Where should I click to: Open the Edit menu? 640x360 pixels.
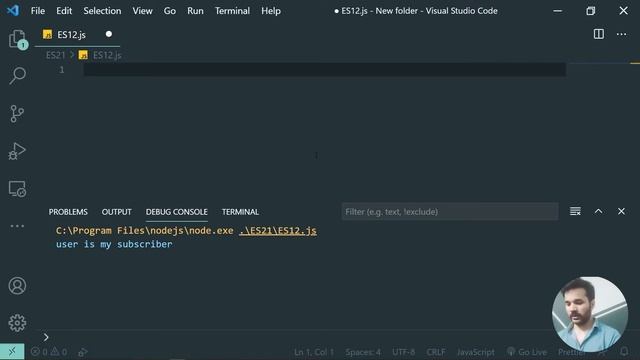coord(64,11)
